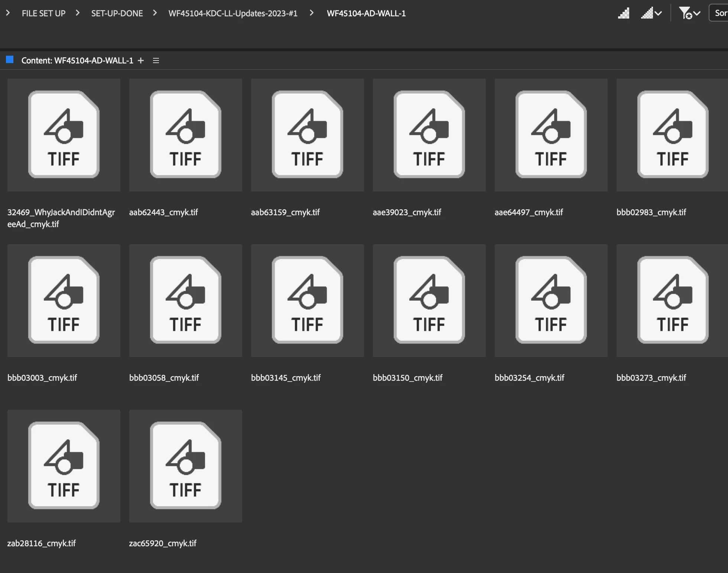The width and height of the screenshot is (728, 573).
Task: Select the aae64497_cmyk.tif file icon
Action: click(x=551, y=135)
